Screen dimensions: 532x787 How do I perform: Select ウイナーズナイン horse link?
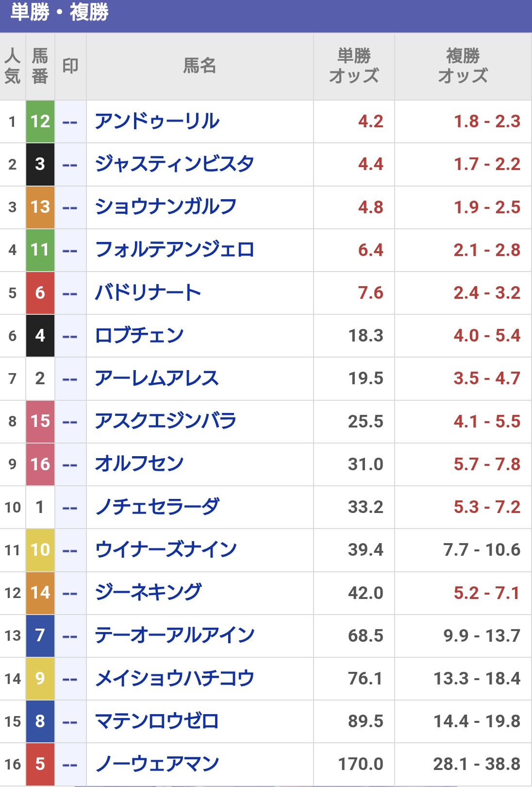[166, 549]
